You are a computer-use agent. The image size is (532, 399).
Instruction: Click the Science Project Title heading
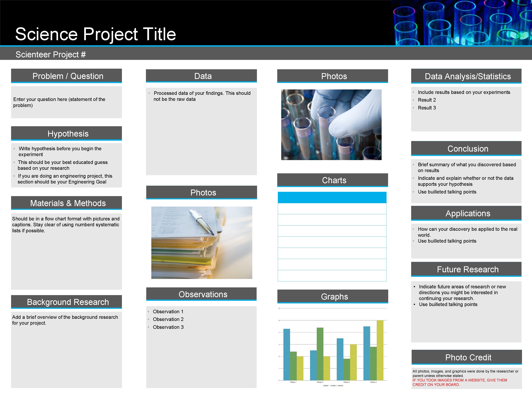(95, 34)
